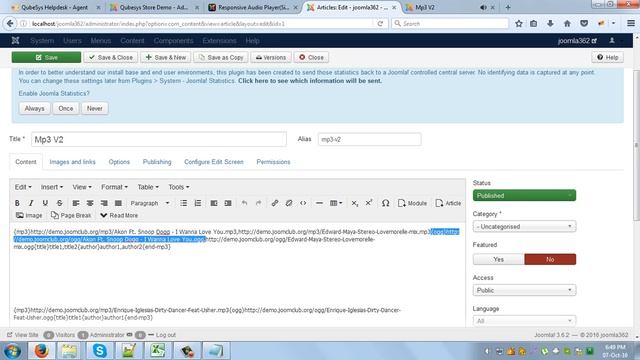The image size is (640, 360).
Task: Open Firefox from the Windows taskbar
Action: pyautogui.click(x=41, y=351)
